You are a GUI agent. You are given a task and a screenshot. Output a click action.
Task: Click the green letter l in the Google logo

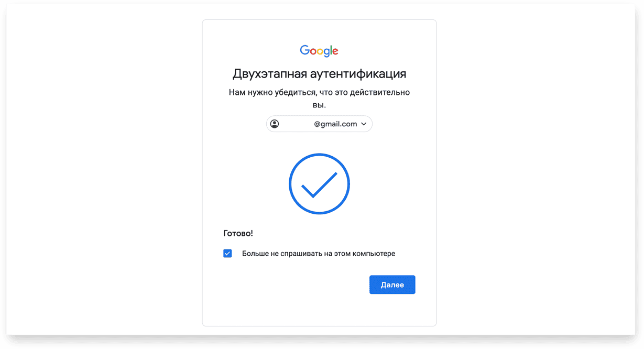[x=331, y=50]
